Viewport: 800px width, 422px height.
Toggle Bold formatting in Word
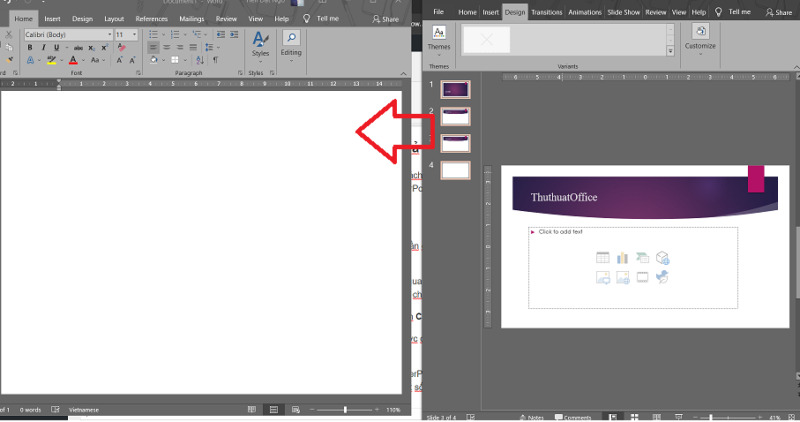pos(30,47)
